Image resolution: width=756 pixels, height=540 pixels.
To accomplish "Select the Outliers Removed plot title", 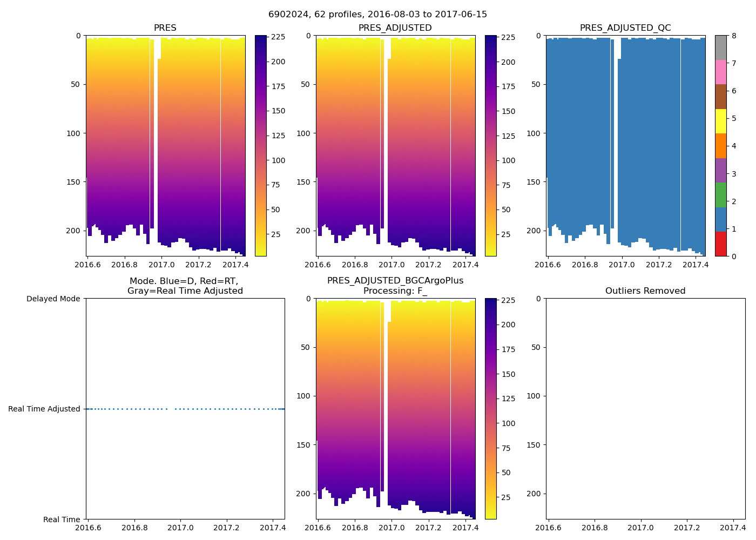I will (x=645, y=291).
